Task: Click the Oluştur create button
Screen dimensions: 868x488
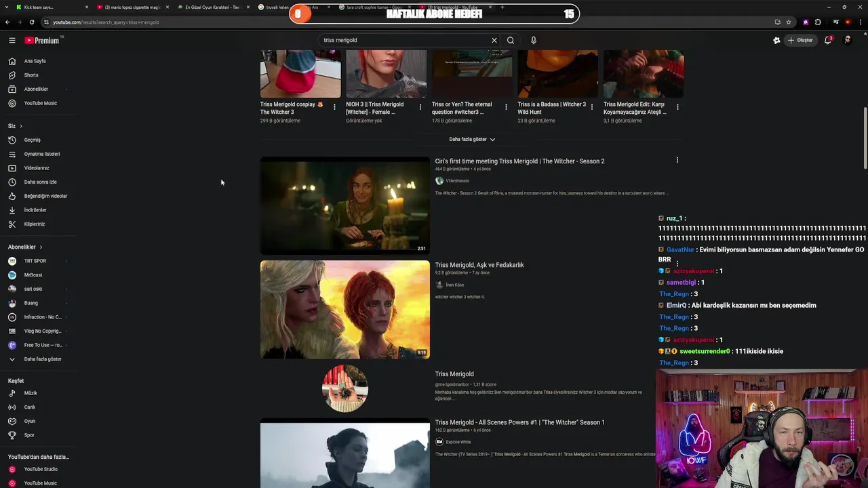Action: click(800, 40)
